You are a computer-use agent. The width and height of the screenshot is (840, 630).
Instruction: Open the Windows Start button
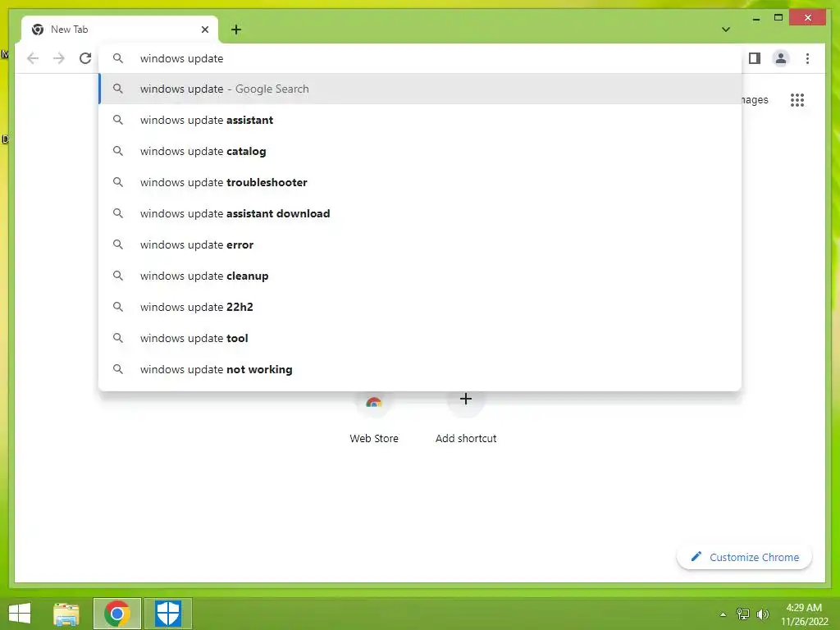[x=20, y=614]
